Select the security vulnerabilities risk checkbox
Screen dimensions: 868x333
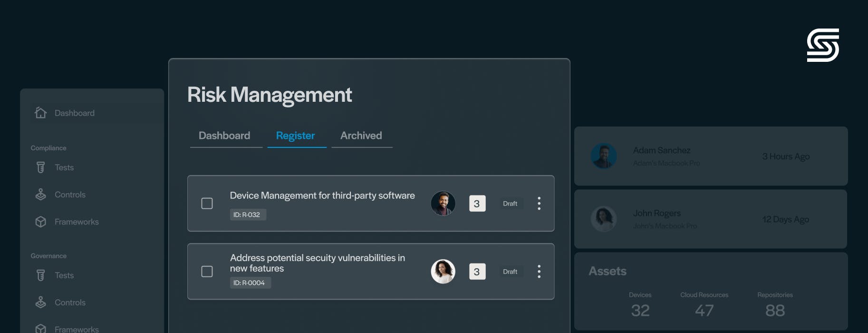pyautogui.click(x=207, y=272)
